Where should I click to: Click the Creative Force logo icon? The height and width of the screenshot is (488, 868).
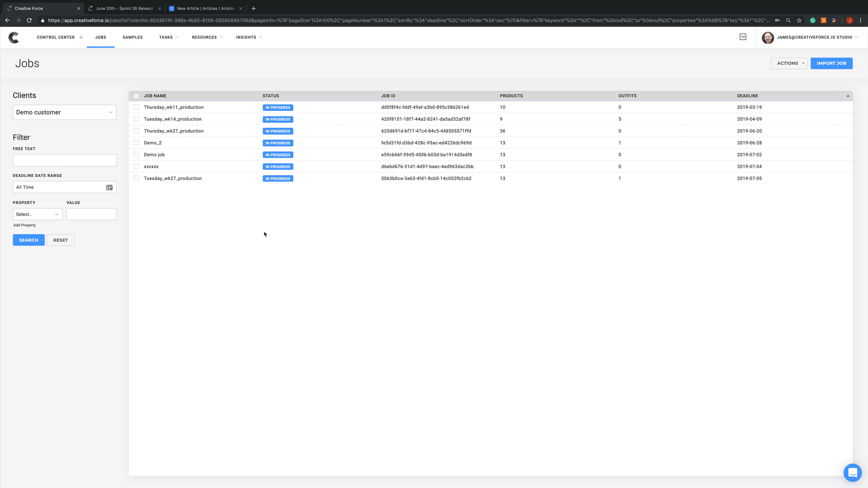[x=14, y=38]
